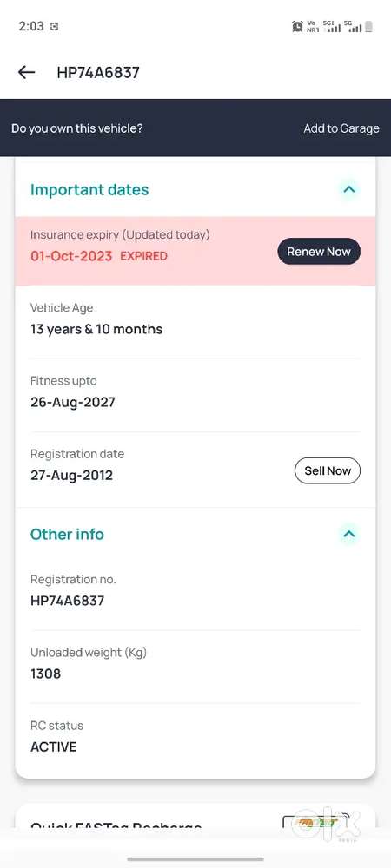Tap the Renew Now button

coord(319,252)
